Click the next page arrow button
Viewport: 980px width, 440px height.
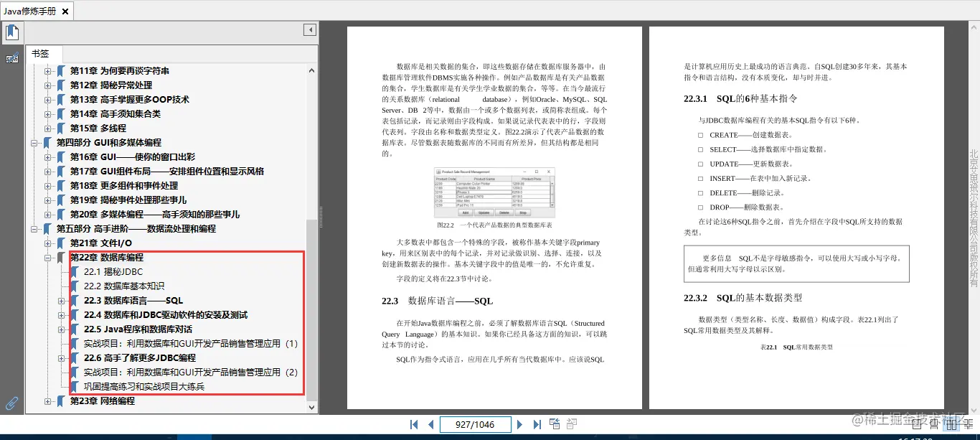[x=521, y=424]
